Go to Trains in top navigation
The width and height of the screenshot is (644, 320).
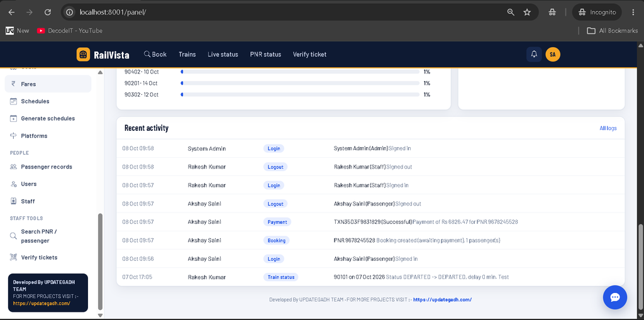tap(187, 54)
